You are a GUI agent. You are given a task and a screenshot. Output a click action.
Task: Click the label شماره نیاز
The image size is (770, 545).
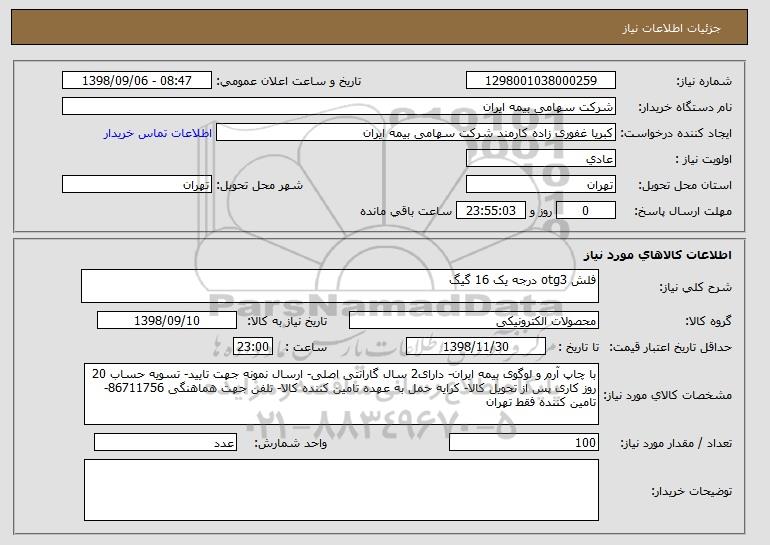click(704, 82)
